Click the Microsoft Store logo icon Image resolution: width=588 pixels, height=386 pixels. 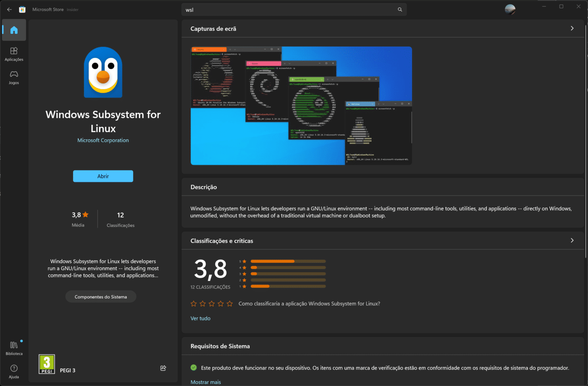pyautogui.click(x=22, y=9)
